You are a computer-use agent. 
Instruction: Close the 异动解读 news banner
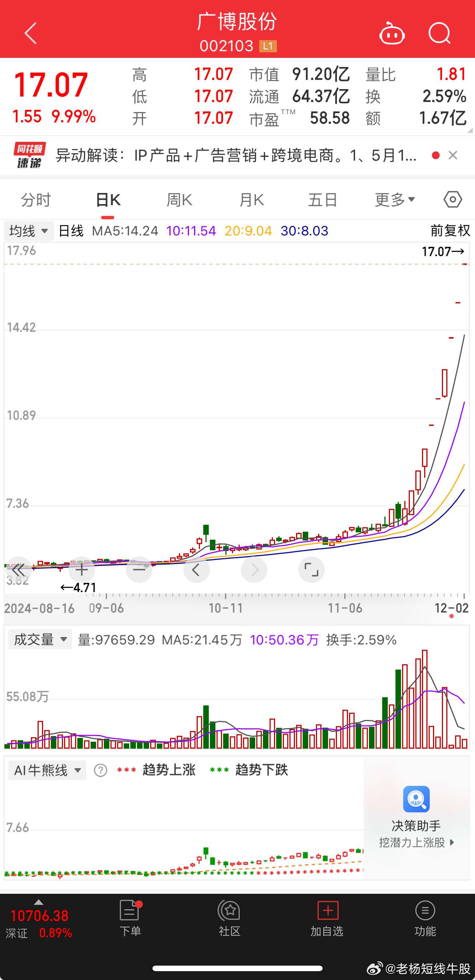(453, 155)
